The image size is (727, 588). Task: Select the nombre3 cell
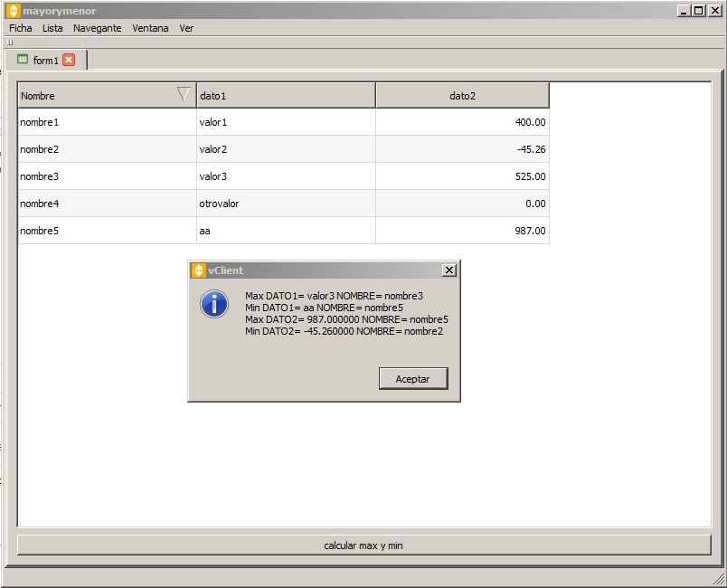coord(107,176)
